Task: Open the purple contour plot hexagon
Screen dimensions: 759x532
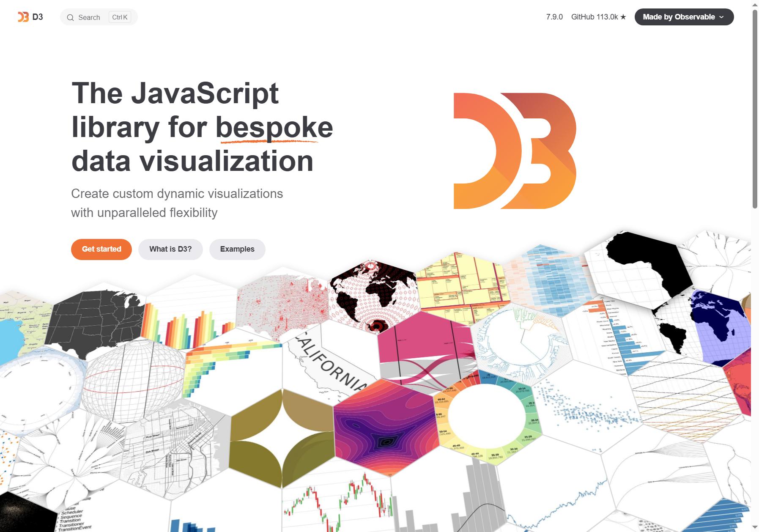Action: tap(386, 427)
